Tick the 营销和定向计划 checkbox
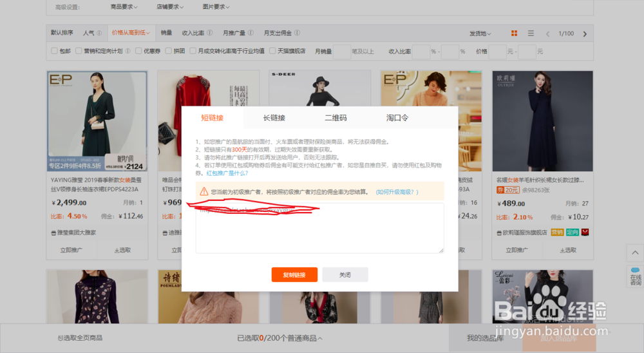The width and height of the screenshot is (644, 353). tap(79, 51)
